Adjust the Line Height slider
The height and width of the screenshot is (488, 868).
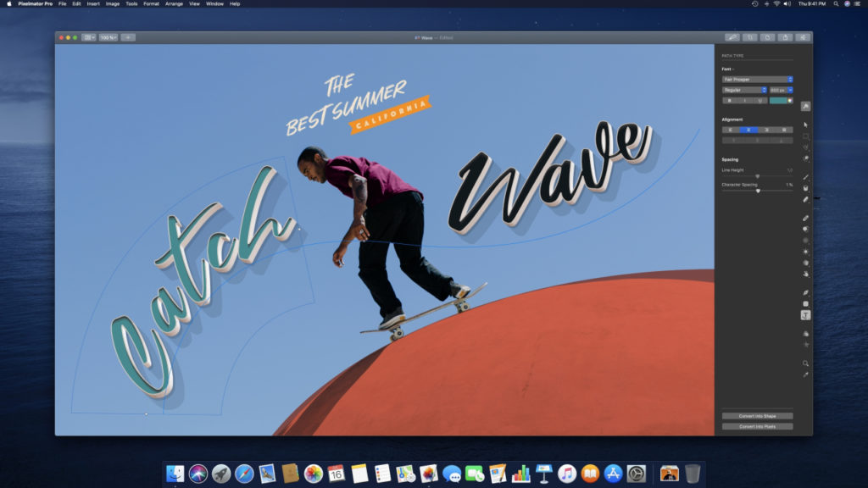[x=757, y=176]
